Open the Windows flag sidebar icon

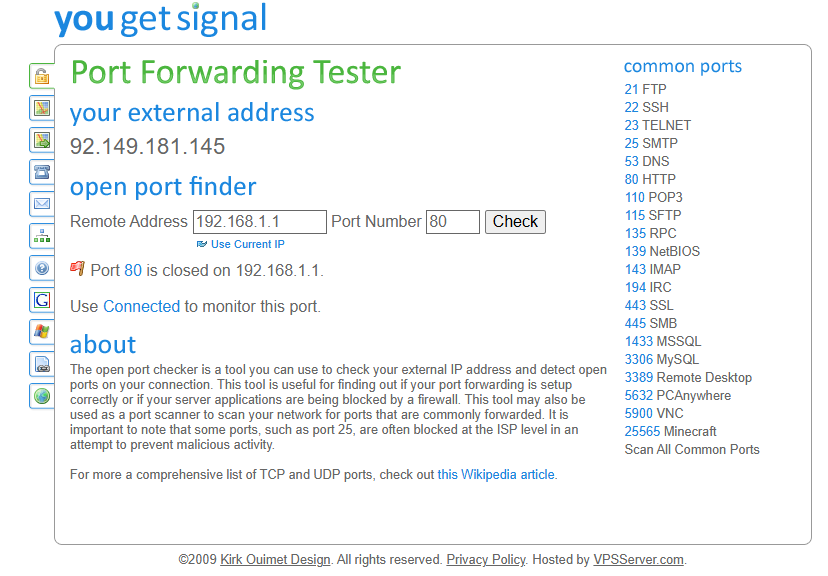click(x=42, y=331)
